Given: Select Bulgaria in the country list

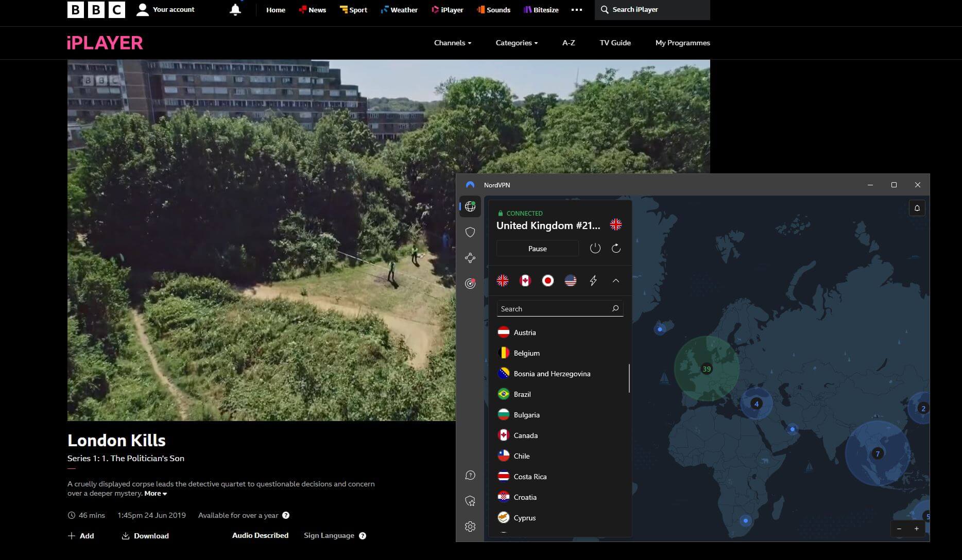Looking at the screenshot, I should coord(559,415).
